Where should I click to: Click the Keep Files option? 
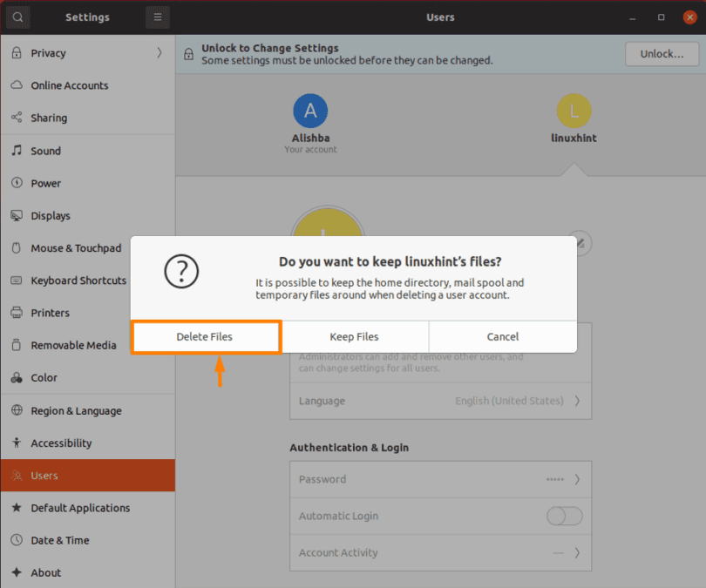(354, 337)
